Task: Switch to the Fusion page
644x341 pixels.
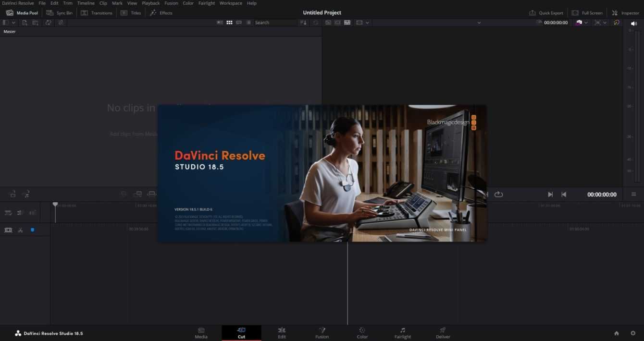Action: (x=322, y=333)
